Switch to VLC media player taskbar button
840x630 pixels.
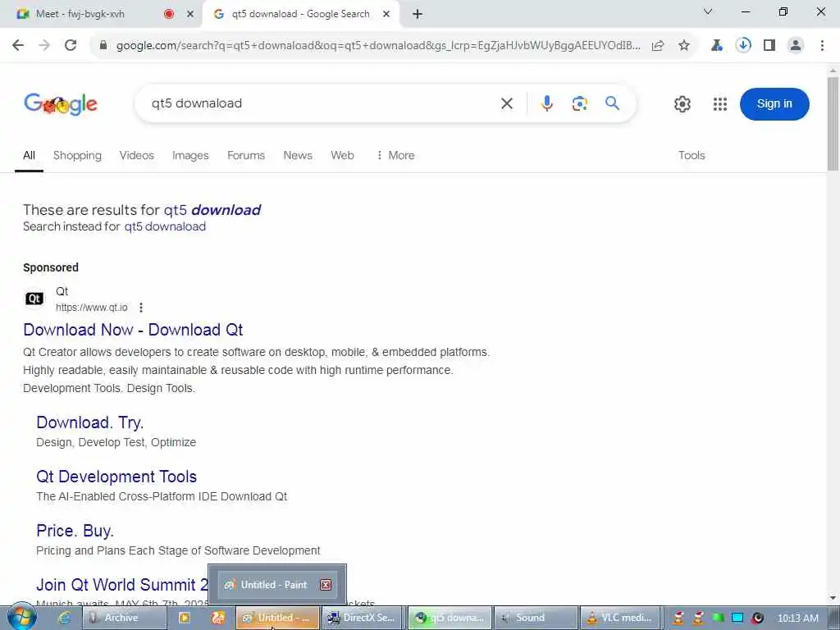point(622,618)
